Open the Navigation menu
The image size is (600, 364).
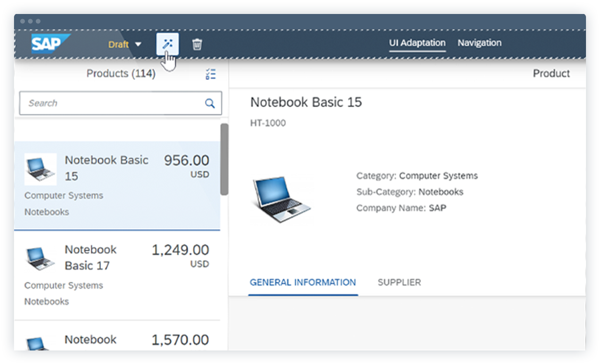479,42
